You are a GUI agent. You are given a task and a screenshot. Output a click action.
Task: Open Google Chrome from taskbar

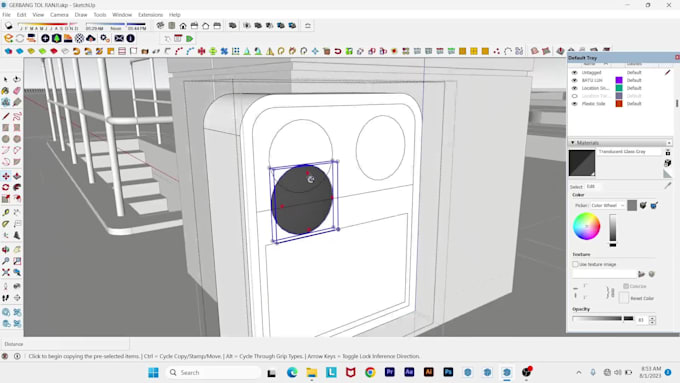tap(370, 372)
